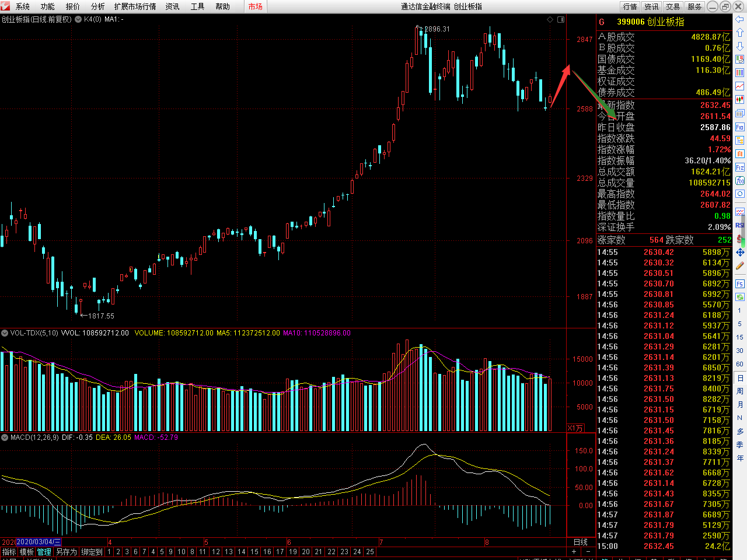This screenshot has width=747, height=560.
Task: Click the 市场 tab in menu bar
Action: 256,6
